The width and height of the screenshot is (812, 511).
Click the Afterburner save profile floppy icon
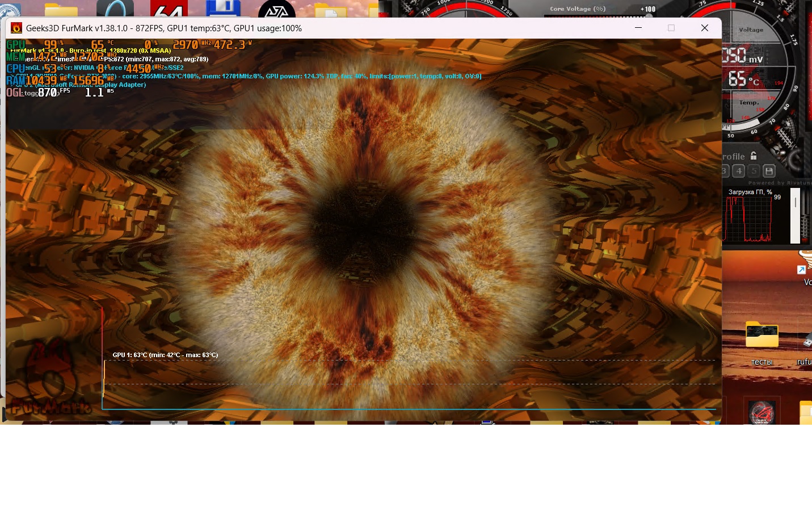pyautogui.click(x=769, y=171)
